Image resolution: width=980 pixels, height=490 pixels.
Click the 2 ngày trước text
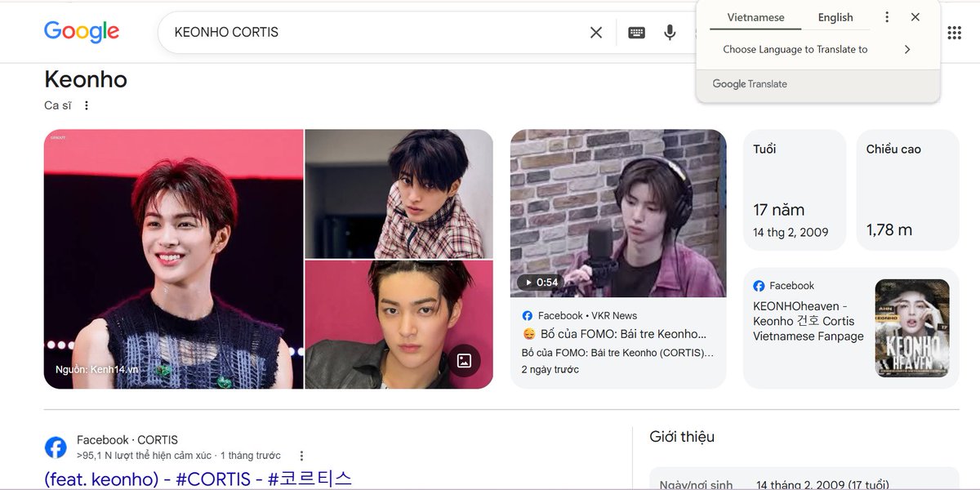click(x=550, y=369)
